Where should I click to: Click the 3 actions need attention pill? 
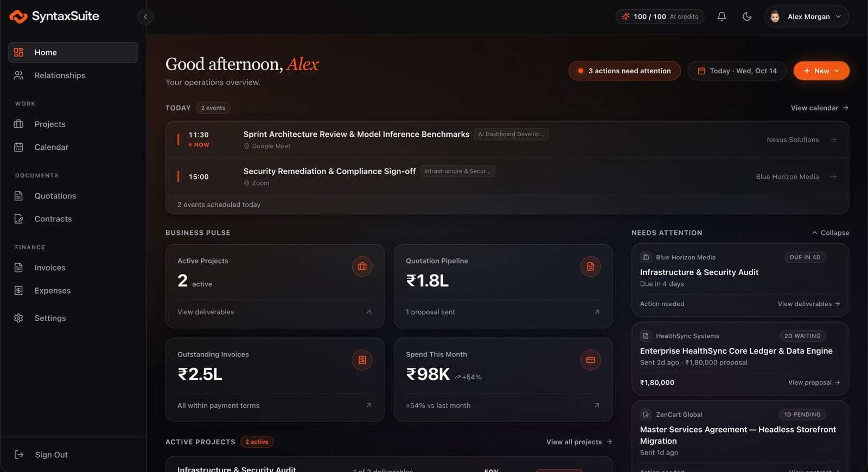click(624, 71)
